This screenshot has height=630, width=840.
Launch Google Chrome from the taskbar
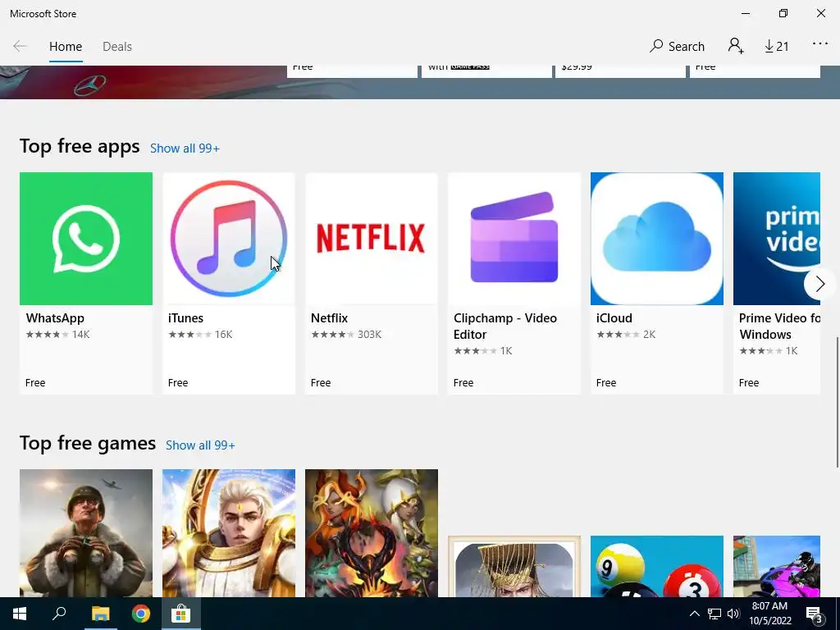point(141,614)
